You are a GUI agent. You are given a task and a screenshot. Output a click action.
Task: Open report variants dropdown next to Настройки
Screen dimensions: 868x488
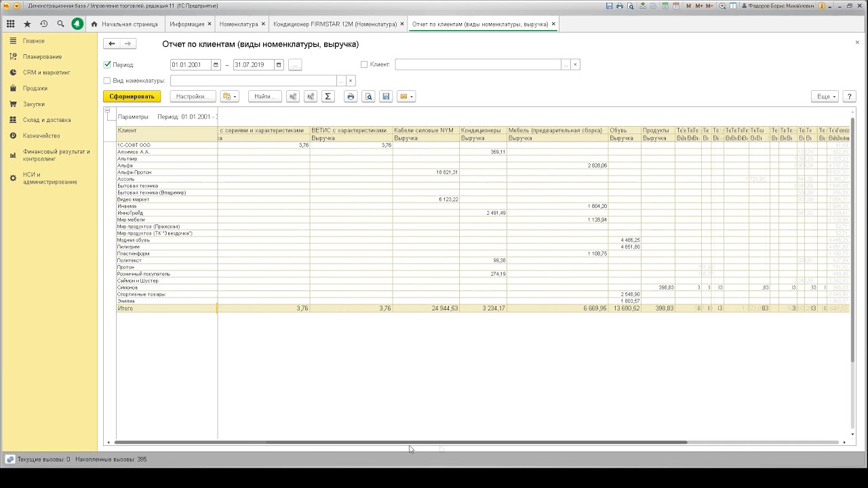click(230, 96)
